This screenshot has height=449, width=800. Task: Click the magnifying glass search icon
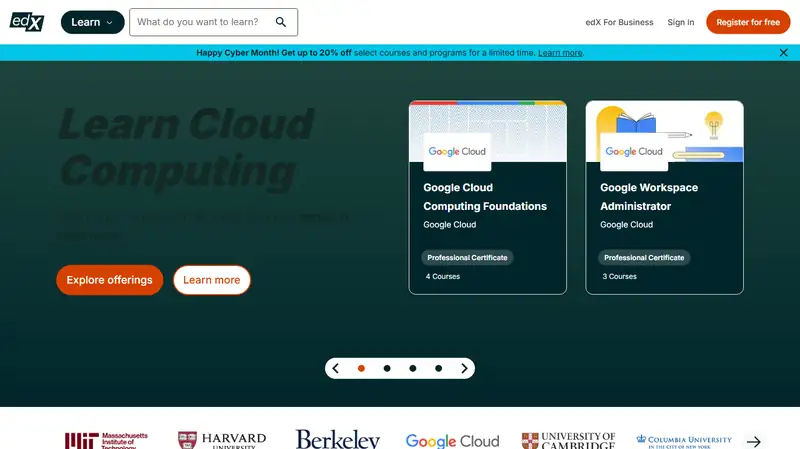pos(281,22)
